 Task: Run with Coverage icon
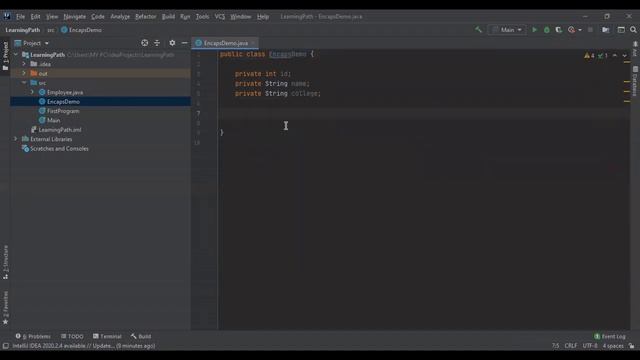pyautogui.click(x=559, y=30)
